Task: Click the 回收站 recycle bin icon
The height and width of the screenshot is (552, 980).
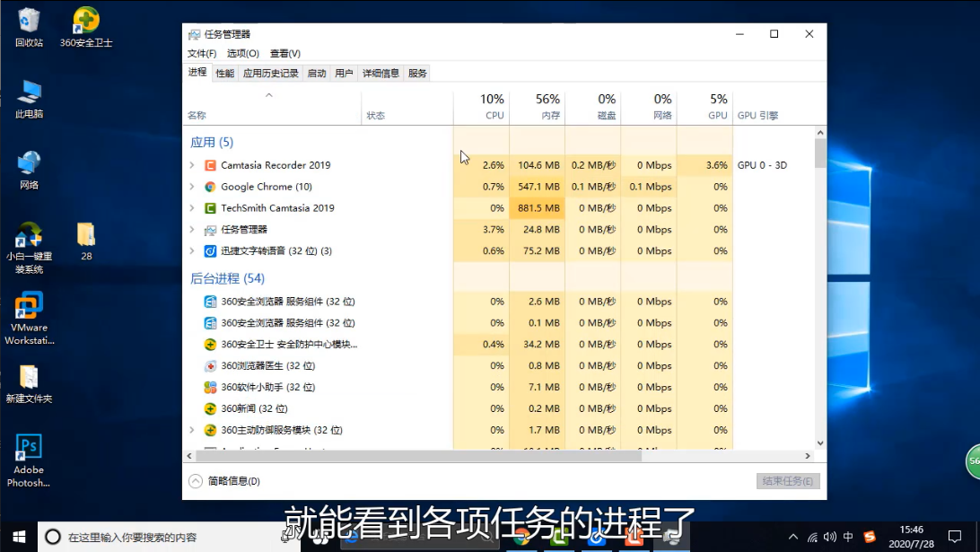Action: [x=29, y=20]
